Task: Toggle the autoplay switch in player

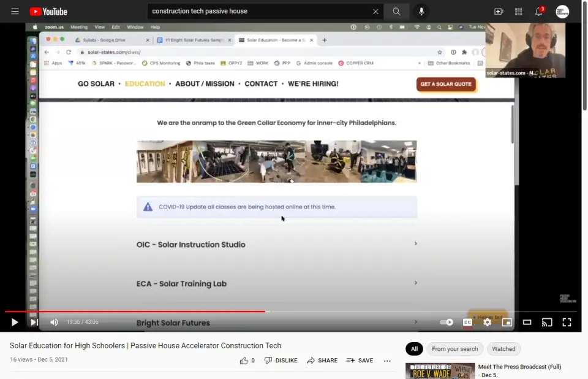Action: coord(447,322)
